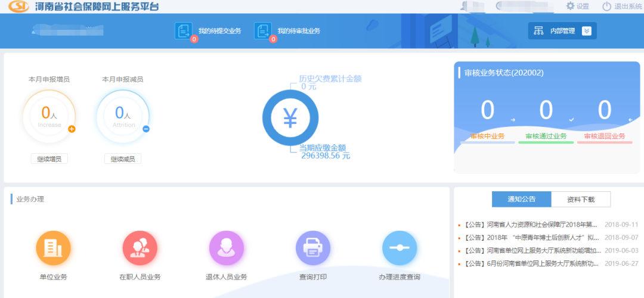Click the red badge on 我的待提交业务
Viewport: 644px width, 298px height.
coord(194,39)
